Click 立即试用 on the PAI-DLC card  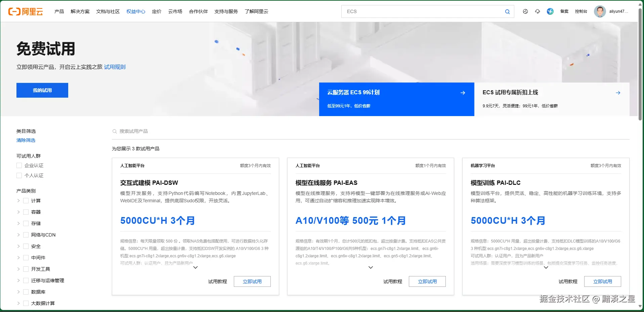tap(603, 281)
